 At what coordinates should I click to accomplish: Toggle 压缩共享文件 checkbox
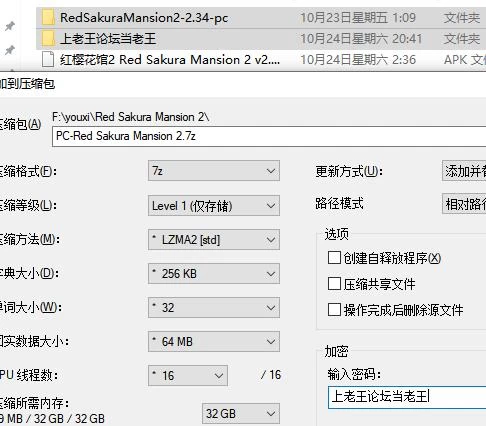334,284
